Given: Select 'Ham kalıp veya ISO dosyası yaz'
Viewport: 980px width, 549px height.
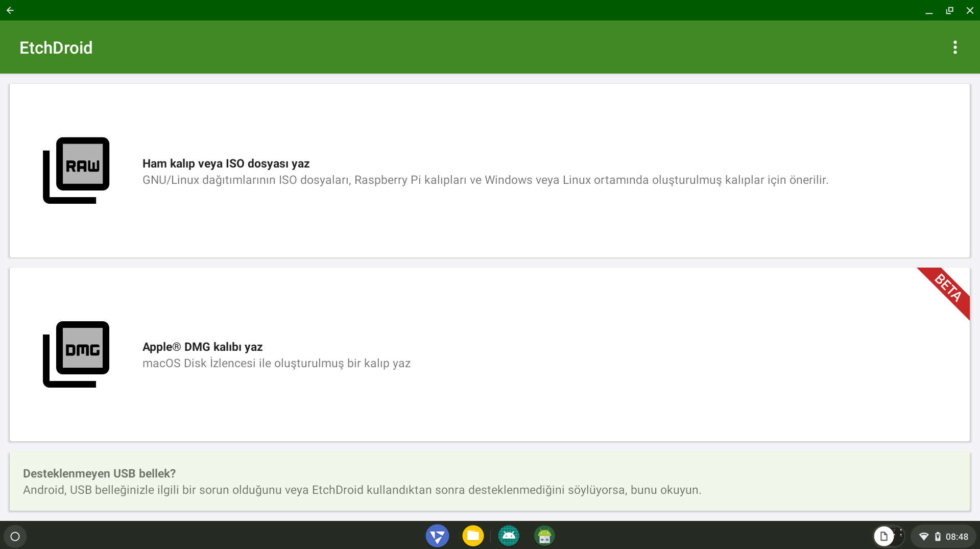Looking at the screenshot, I should pos(490,171).
